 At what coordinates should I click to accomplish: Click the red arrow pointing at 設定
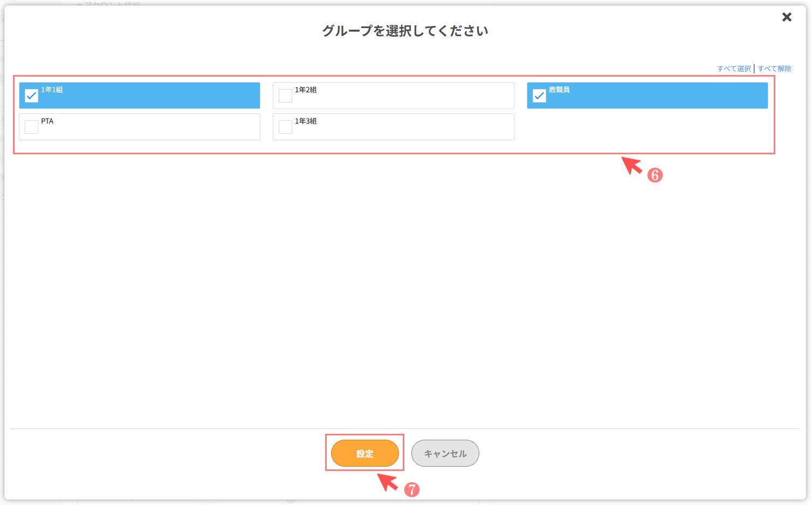387,481
